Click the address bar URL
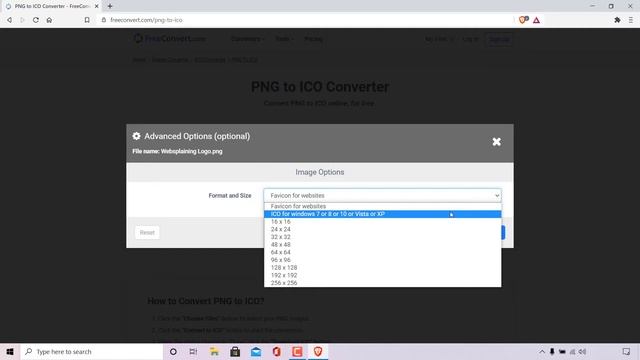The height and width of the screenshot is (360, 640). [x=146, y=20]
